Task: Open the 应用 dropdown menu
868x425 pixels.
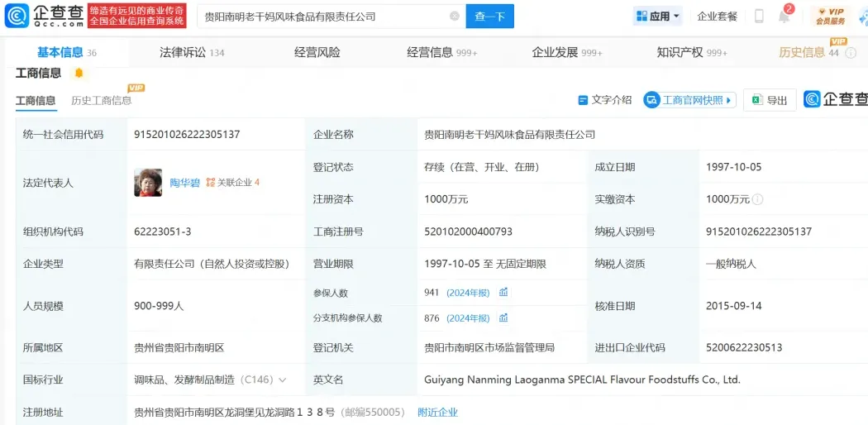Action: coord(658,16)
